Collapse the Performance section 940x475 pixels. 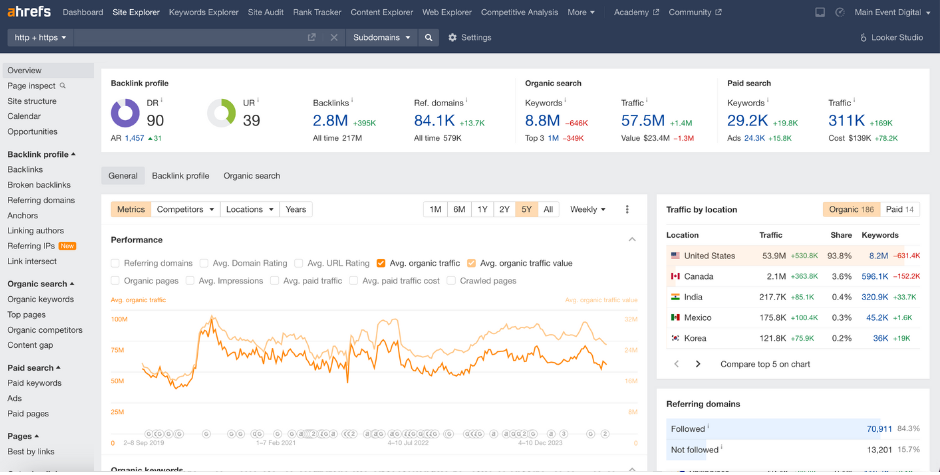[631, 240]
